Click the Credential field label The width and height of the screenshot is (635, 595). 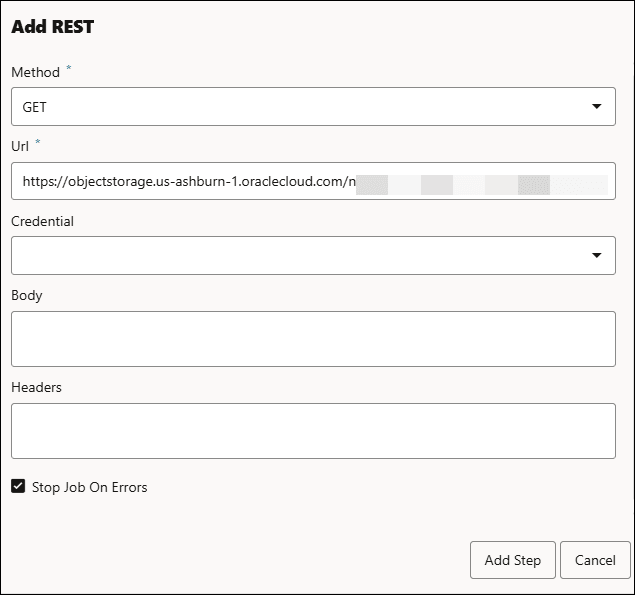pyautogui.click(x=42, y=221)
